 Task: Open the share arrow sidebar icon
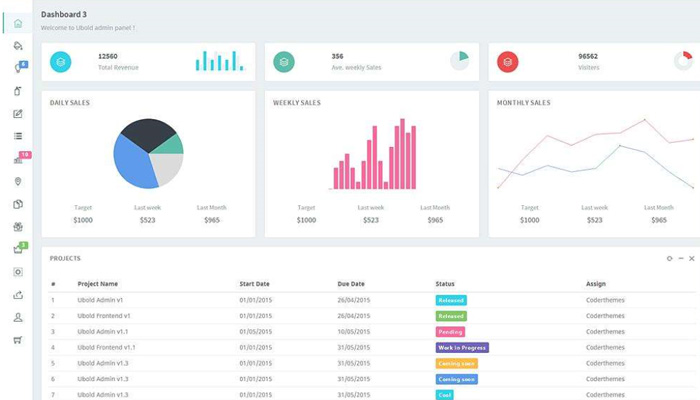(x=18, y=295)
